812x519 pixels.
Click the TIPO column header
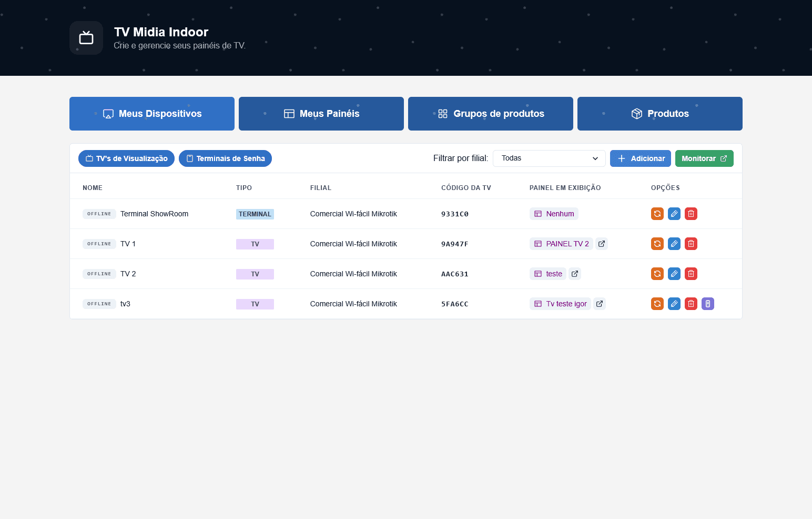pyautogui.click(x=244, y=188)
